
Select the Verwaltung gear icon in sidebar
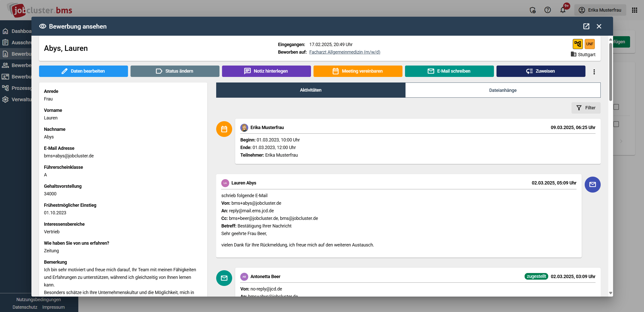6,99
